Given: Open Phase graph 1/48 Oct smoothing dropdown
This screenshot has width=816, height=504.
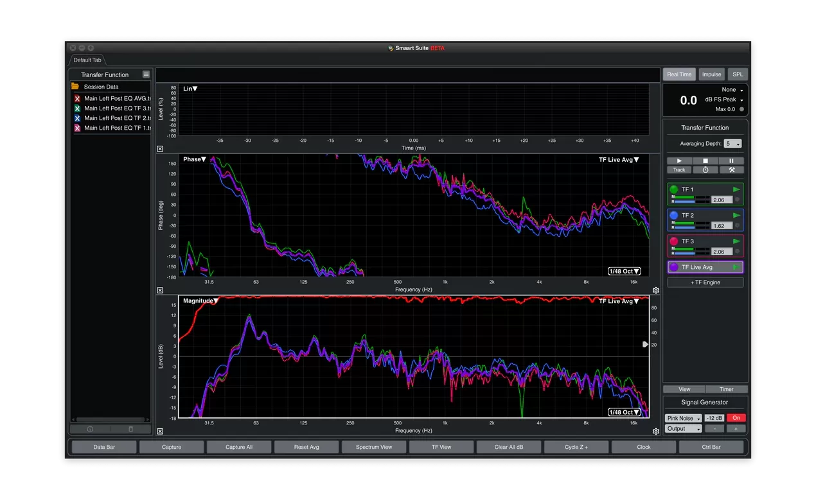Looking at the screenshot, I should tap(625, 271).
